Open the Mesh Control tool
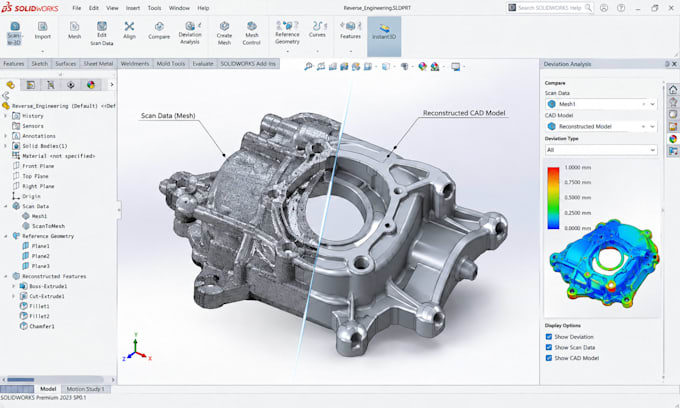The height and width of the screenshot is (408, 680). (x=252, y=33)
